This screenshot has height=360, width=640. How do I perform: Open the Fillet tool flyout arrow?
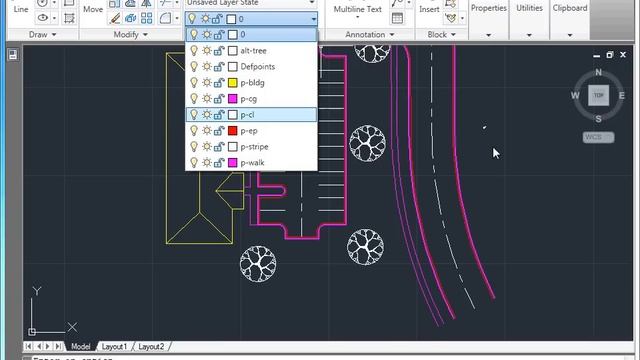(177, 18)
